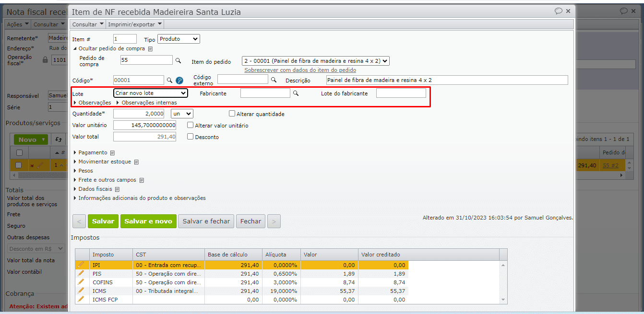Open the comment bubble in the item dialog title
The width and height of the screenshot is (644, 314).
click(x=558, y=11)
